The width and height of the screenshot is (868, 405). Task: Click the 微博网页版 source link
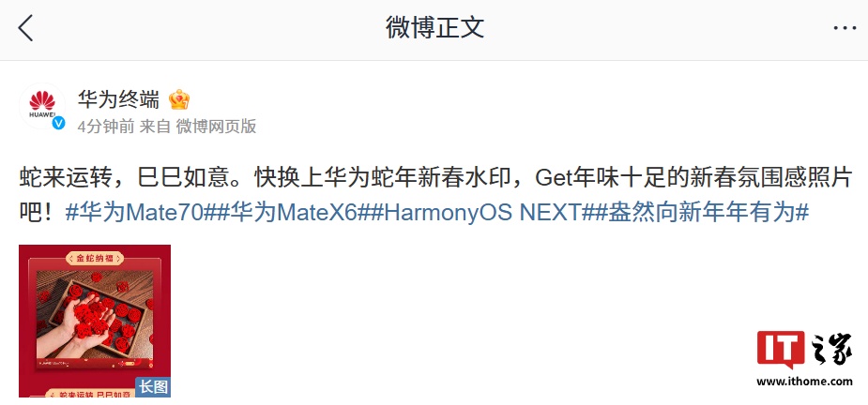point(216,127)
